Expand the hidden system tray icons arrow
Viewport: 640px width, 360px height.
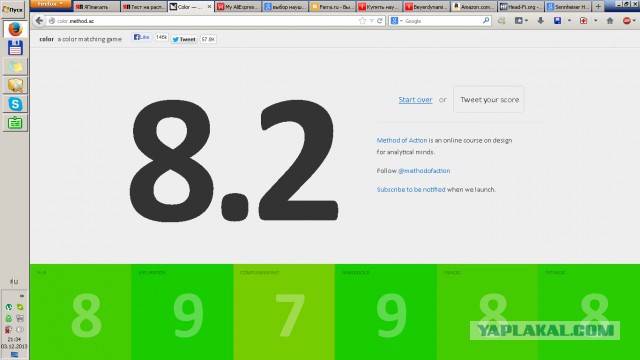22,296
